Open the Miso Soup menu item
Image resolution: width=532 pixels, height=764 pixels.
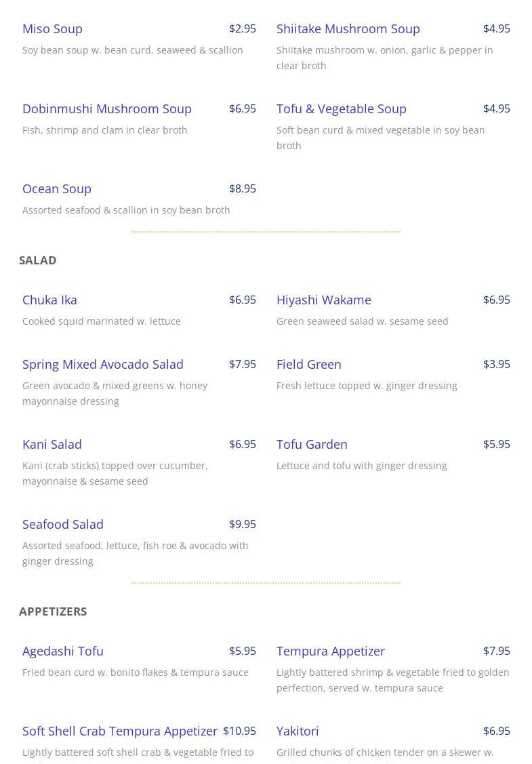point(52,28)
